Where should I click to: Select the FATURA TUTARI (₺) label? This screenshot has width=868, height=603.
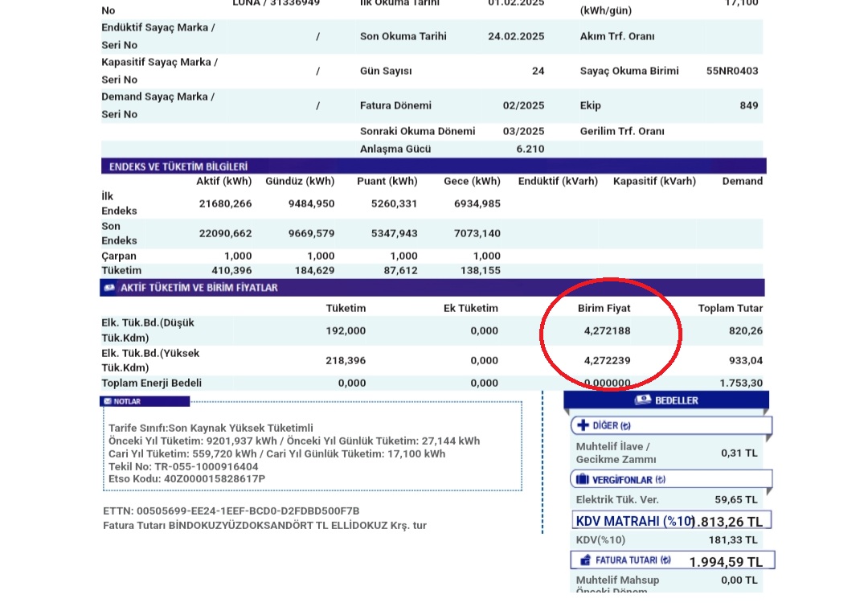(x=633, y=560)
